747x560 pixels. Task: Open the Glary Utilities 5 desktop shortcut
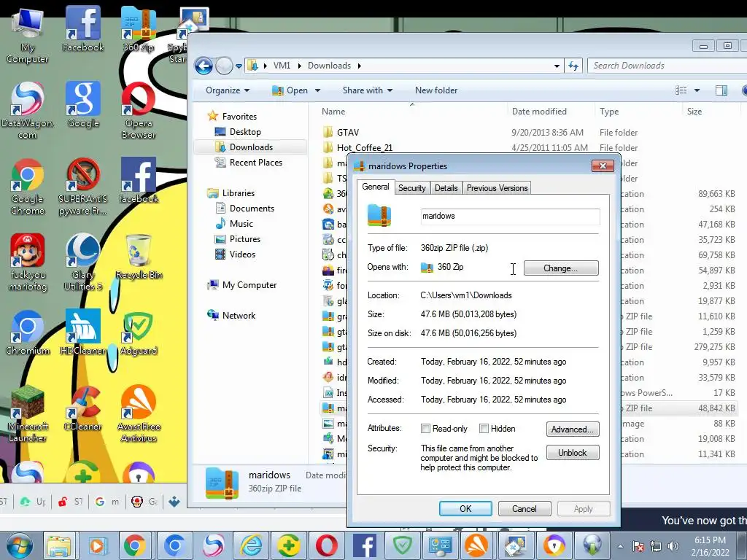83,262
